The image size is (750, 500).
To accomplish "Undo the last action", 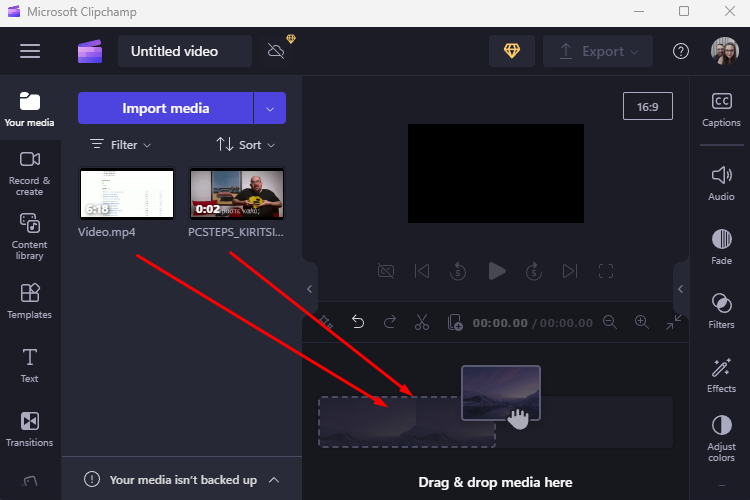I will [358, 322].
